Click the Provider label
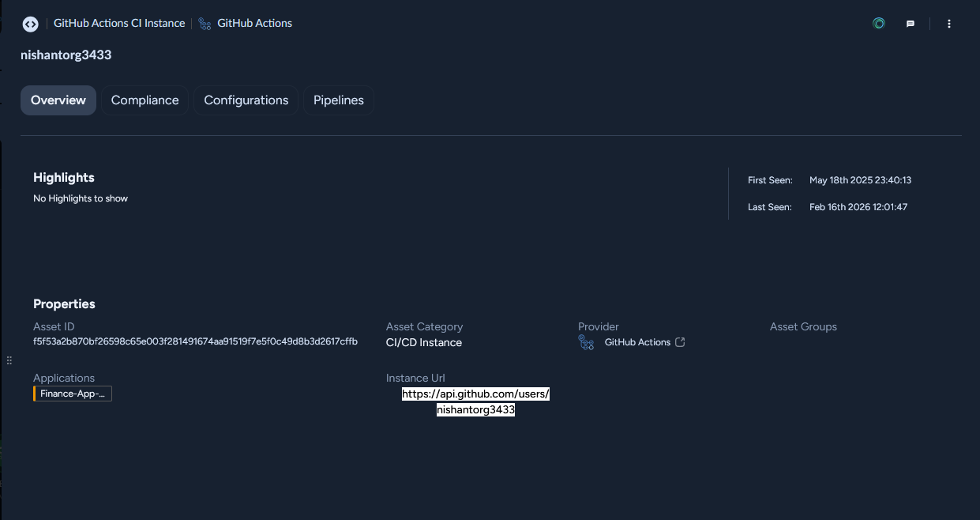The image size is (980, 520). [x=599, y=326]
